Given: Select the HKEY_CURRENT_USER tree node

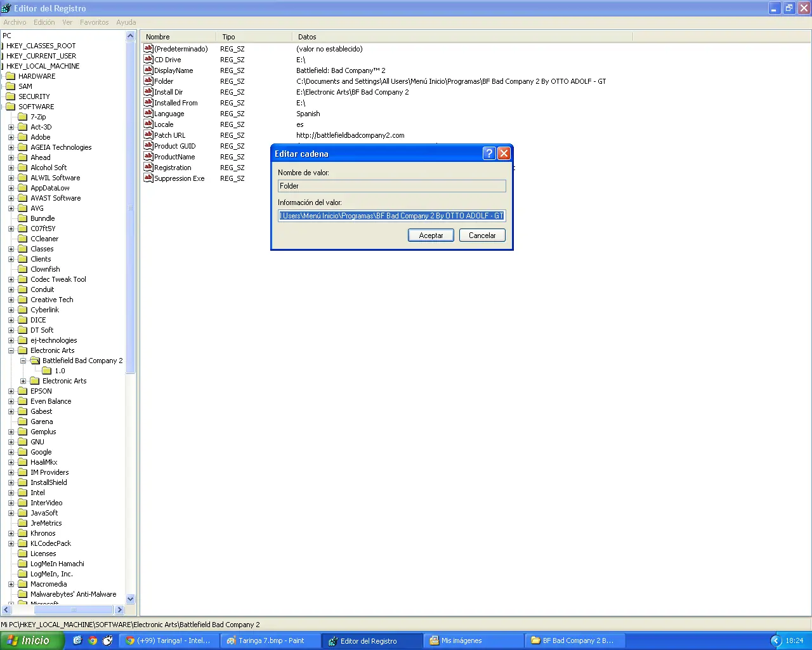Looking at the screenshot, I should coord(41,56).
